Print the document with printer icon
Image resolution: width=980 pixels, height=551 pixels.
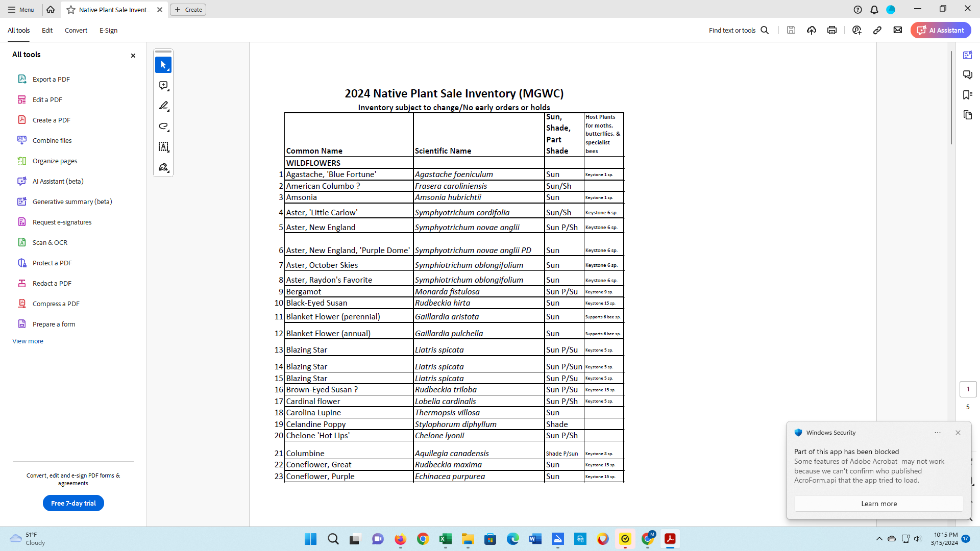coord(832,30)
